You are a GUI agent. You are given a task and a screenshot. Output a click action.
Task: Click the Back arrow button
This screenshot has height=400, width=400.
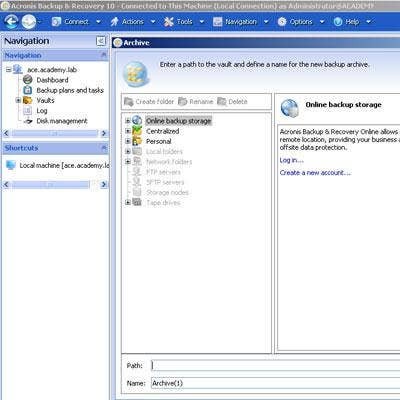pyautogui.click(x=12, y=22)
